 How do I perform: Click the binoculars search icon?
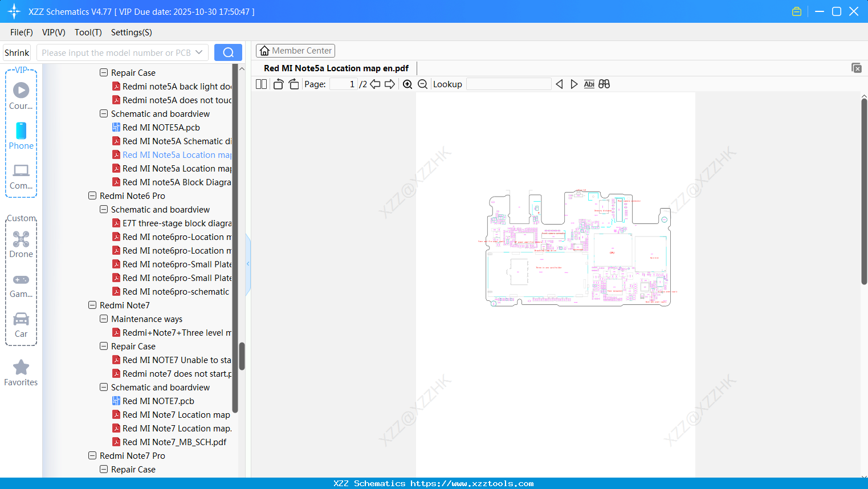pos(604,84)
